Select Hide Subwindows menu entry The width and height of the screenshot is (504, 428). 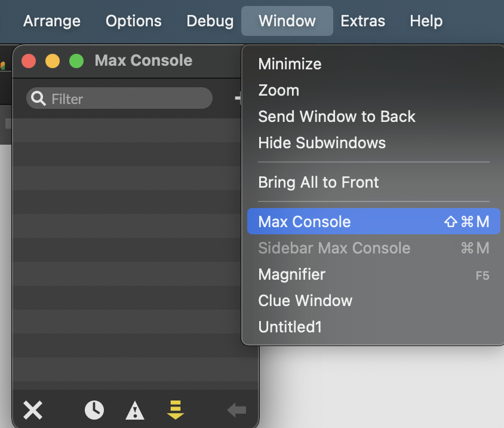tap(321, 143)
